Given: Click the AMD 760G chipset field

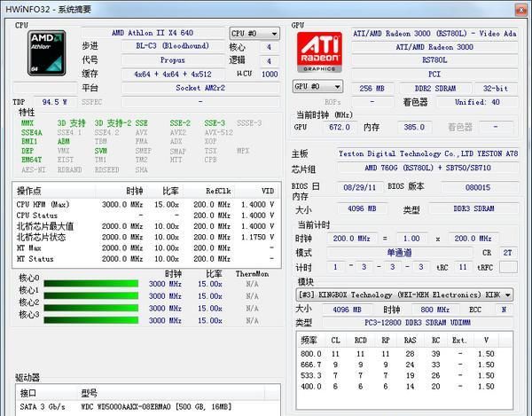Looking at the screenshot, I should point(428,169).
